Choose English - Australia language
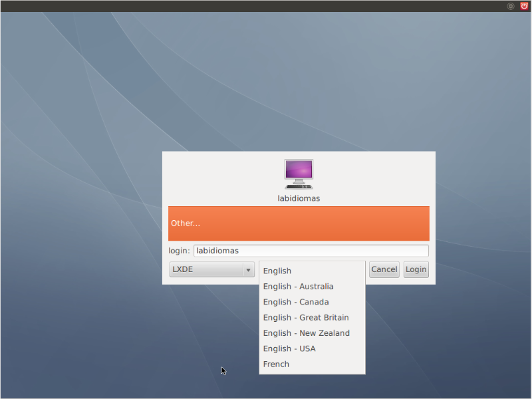The image size is (532, 399). 298,287
